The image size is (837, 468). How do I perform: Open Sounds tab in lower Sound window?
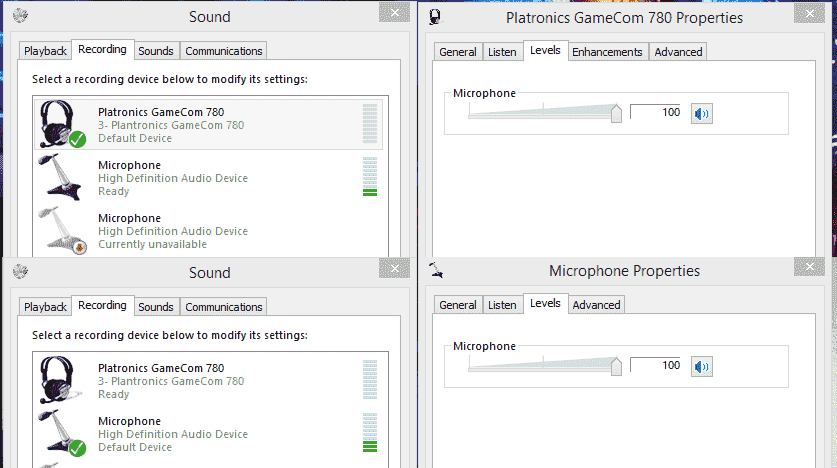click(x=156, y=307)
